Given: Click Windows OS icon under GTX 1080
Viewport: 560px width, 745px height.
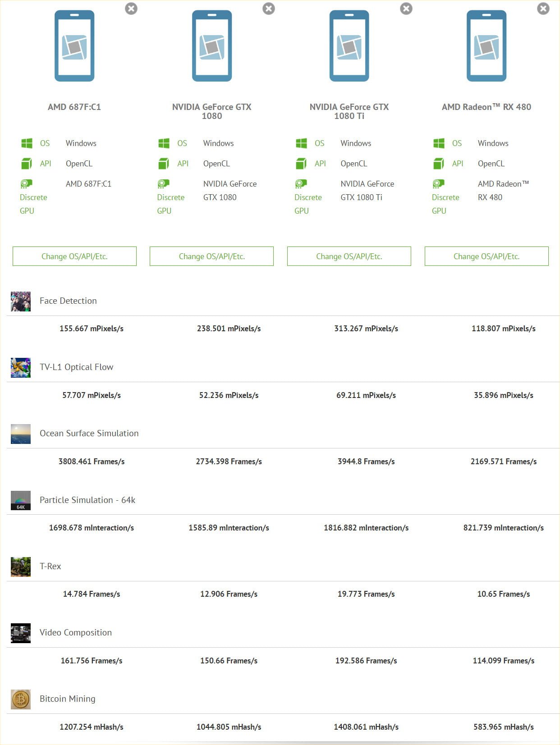Looking at the screenshot, I should coord(164,143).
